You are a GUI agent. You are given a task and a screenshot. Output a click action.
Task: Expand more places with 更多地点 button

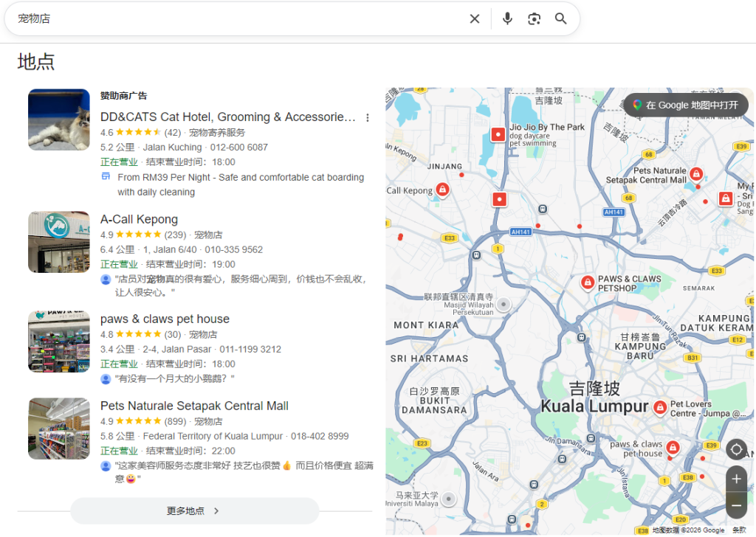click(195, 510)
